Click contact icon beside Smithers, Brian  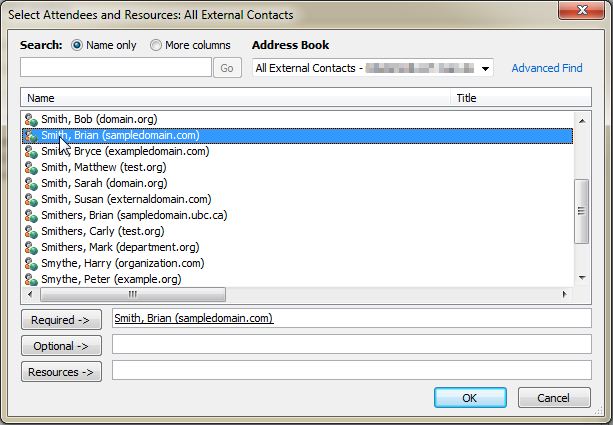[31, 215]
